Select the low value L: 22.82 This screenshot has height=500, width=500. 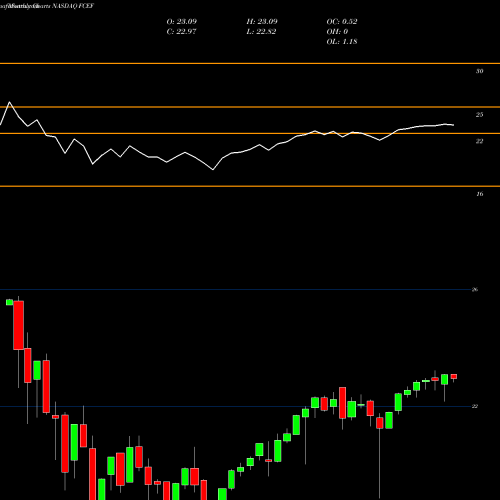[x=261, y=32]
